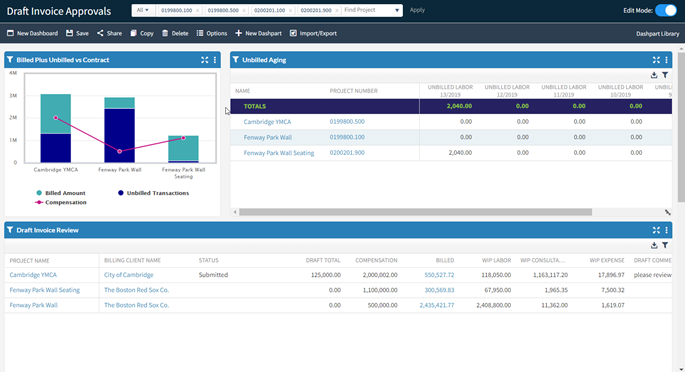Remove project chip 0199800.100
Image resolution: width=685 pixels, height=372 pixels.
coord(197,10)
